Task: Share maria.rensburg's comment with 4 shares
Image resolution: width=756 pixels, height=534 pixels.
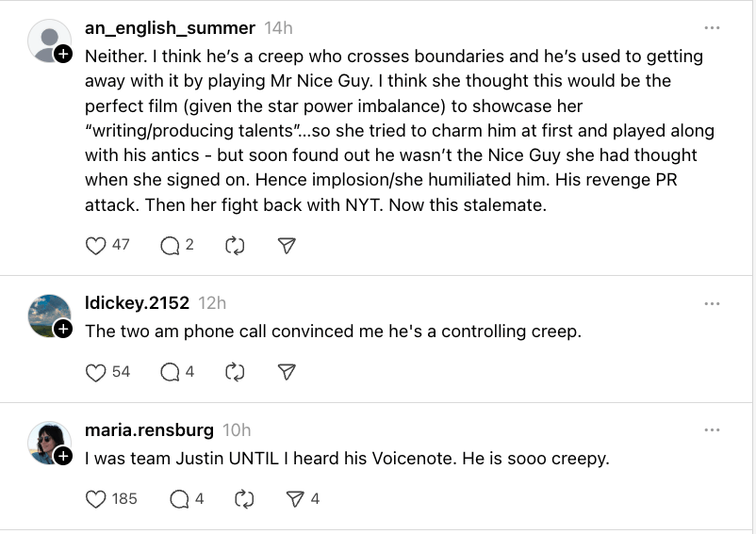Action: coord(295,499)
